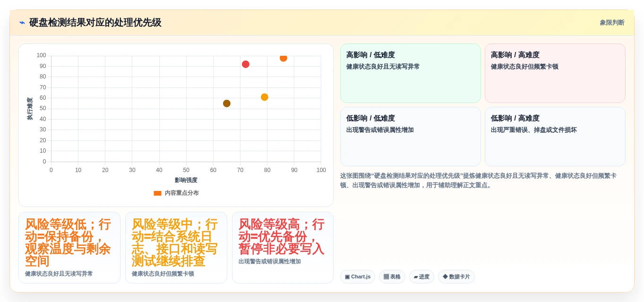644x302 pixels.
Task: Click the 数据卡片 tag chip
Action: click(456, 276)
